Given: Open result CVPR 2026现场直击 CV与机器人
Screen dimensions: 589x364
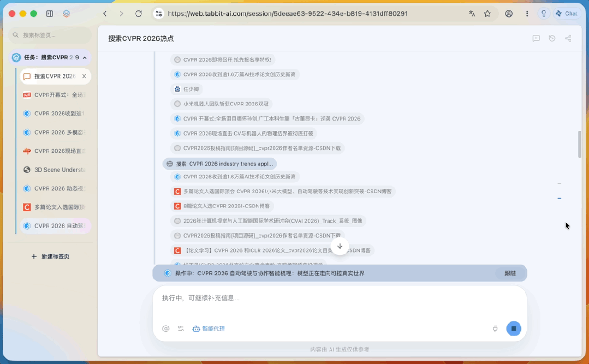Looking at the screenshot, I should (x=244, y=133).
